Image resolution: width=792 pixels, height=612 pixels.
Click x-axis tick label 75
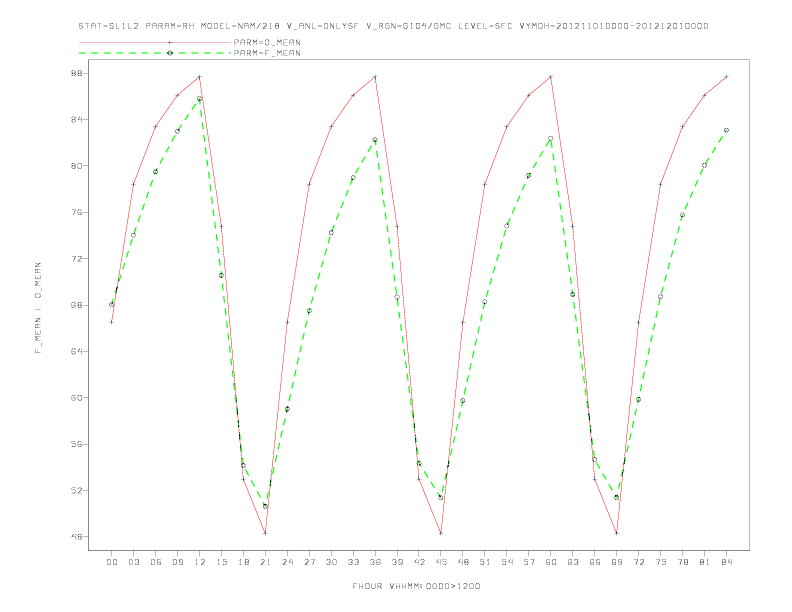661,562
